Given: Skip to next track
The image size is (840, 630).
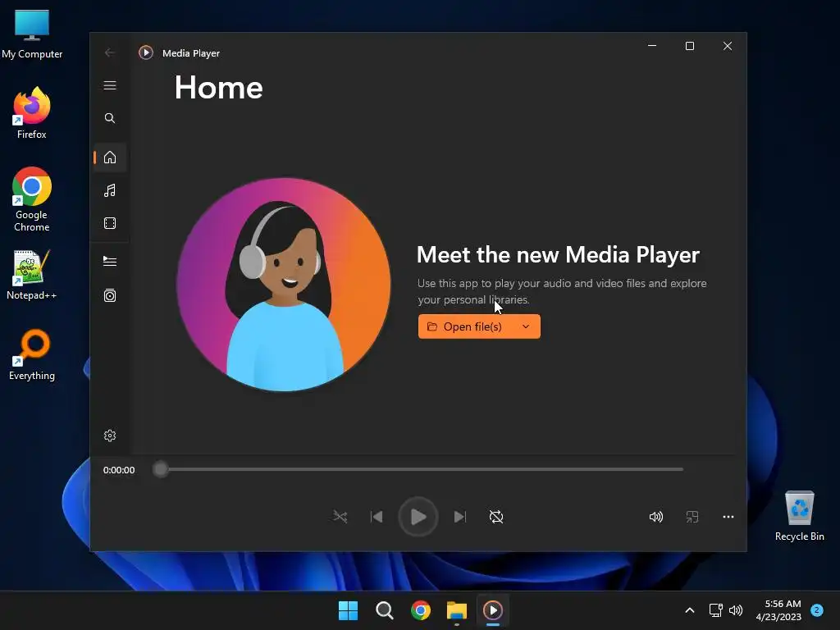Looking at the screenshot, I should tap(460, 517).
